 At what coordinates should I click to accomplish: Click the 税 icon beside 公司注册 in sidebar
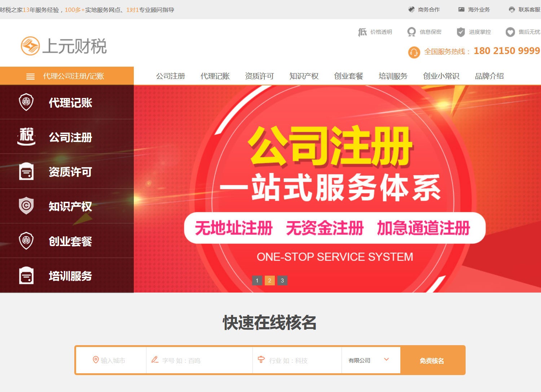click(x=26, y=137)
